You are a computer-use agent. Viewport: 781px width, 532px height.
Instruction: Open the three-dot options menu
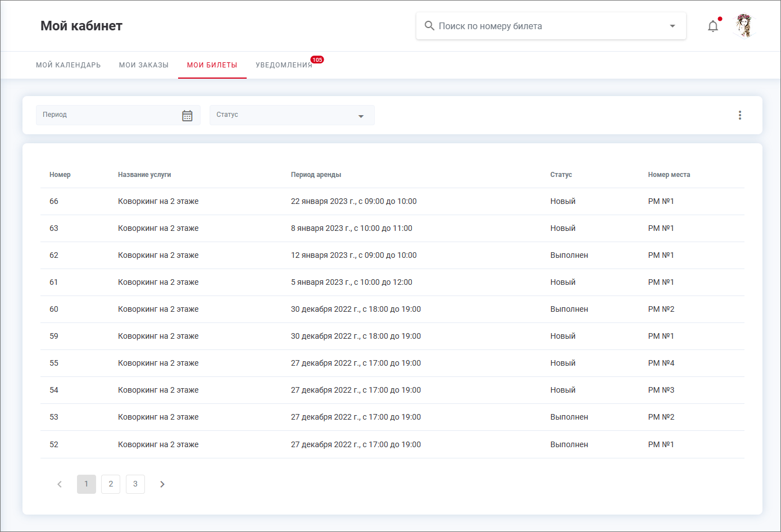(739, 115)
